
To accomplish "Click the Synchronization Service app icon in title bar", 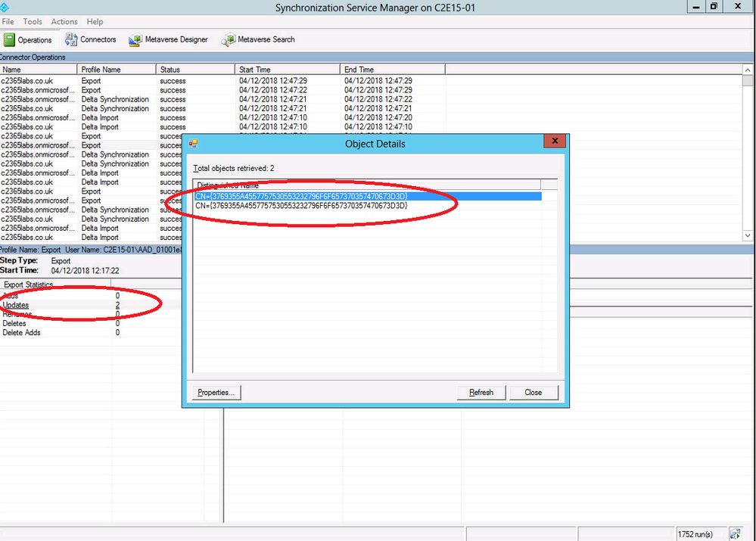I will click(x=5, y=7).
